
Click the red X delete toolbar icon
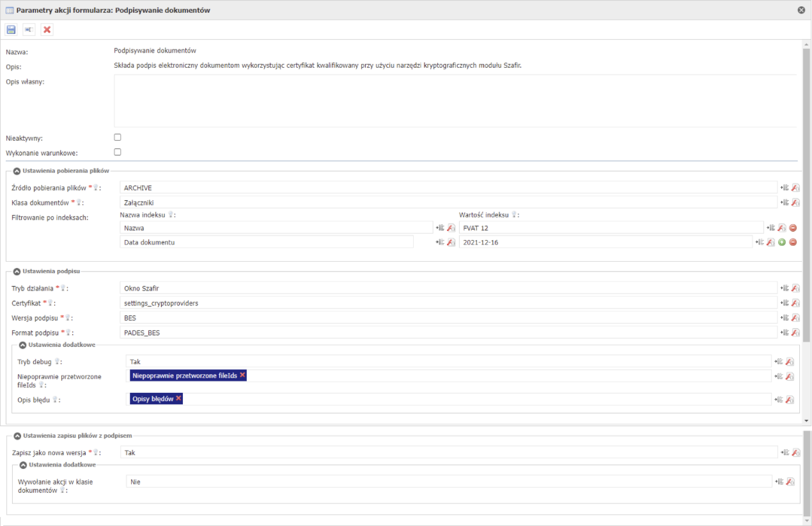click(47, 29)
